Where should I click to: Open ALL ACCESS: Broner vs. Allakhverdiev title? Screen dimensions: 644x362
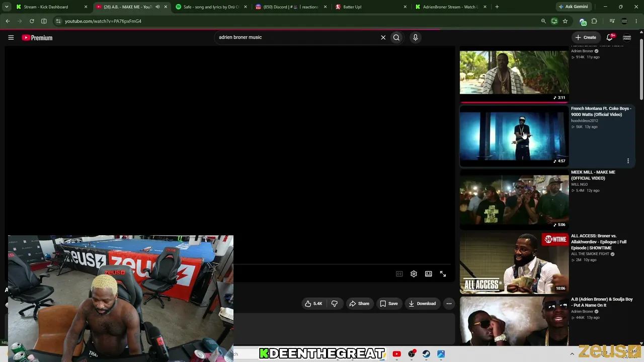pyautogui.click(x=599, y=242)
